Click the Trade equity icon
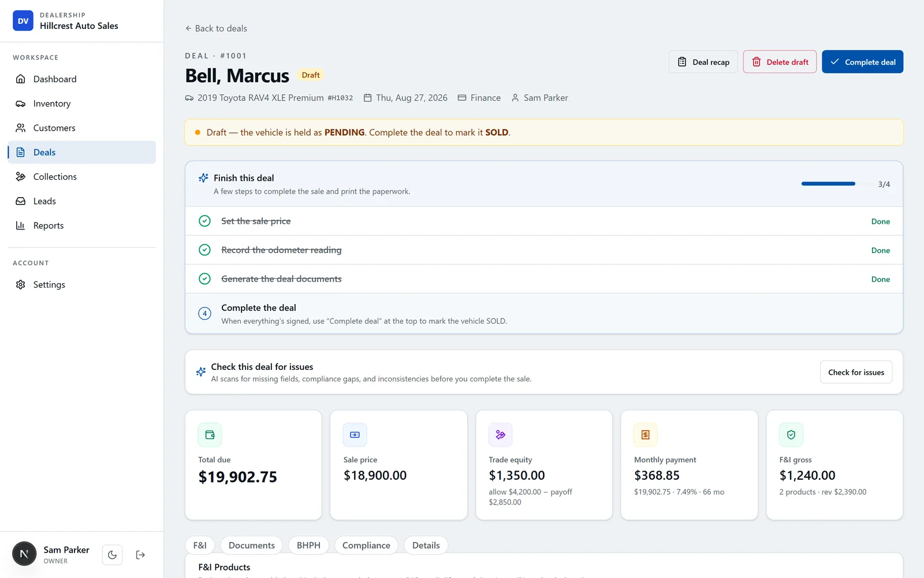924x578 pixels. click(501, 435)
